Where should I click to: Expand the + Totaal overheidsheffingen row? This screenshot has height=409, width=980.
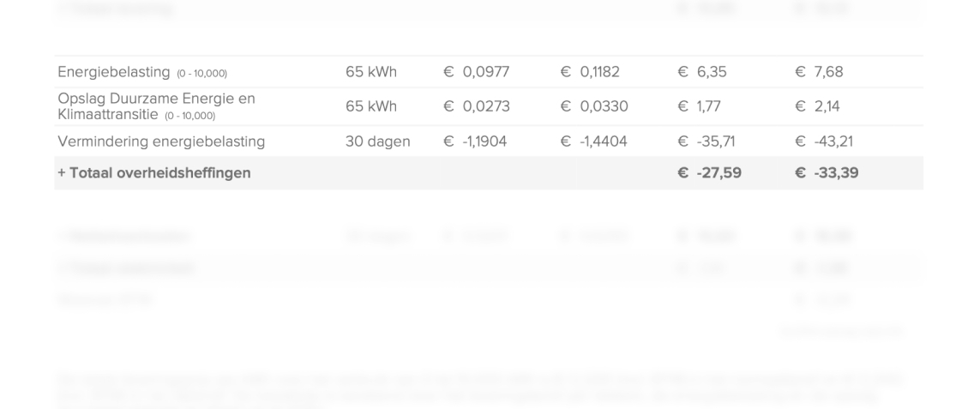tap(489, 173)
